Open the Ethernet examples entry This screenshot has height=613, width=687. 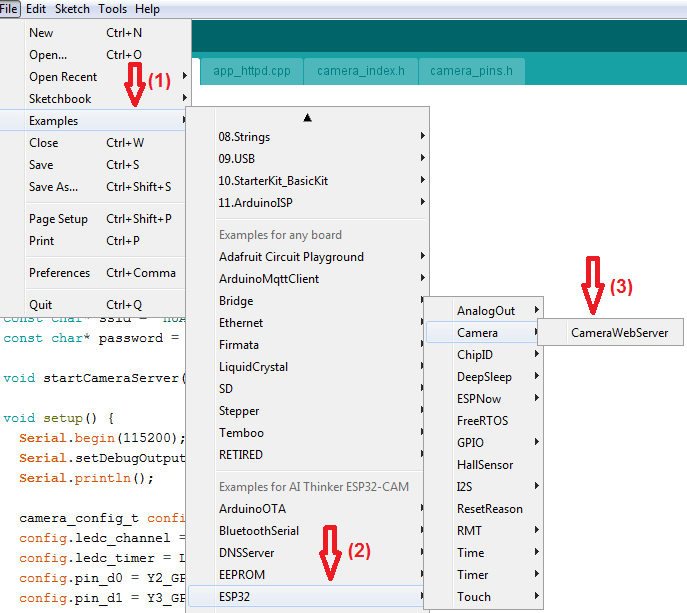coord(306,322)
